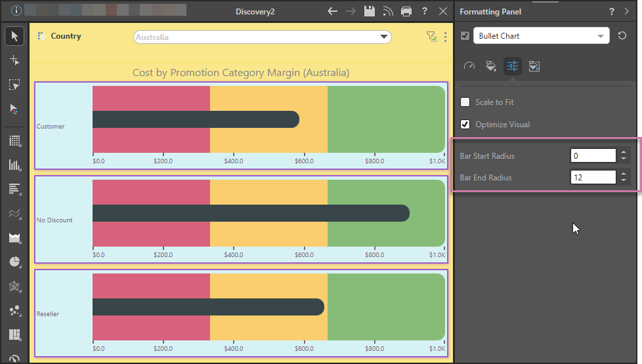
Task: Open the info icon in title bar
Action: (16, 10)
